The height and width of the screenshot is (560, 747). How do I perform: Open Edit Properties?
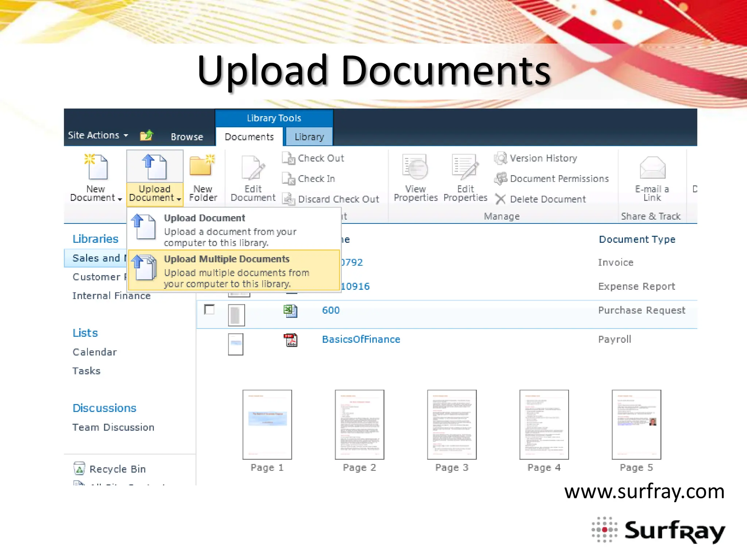465,178
